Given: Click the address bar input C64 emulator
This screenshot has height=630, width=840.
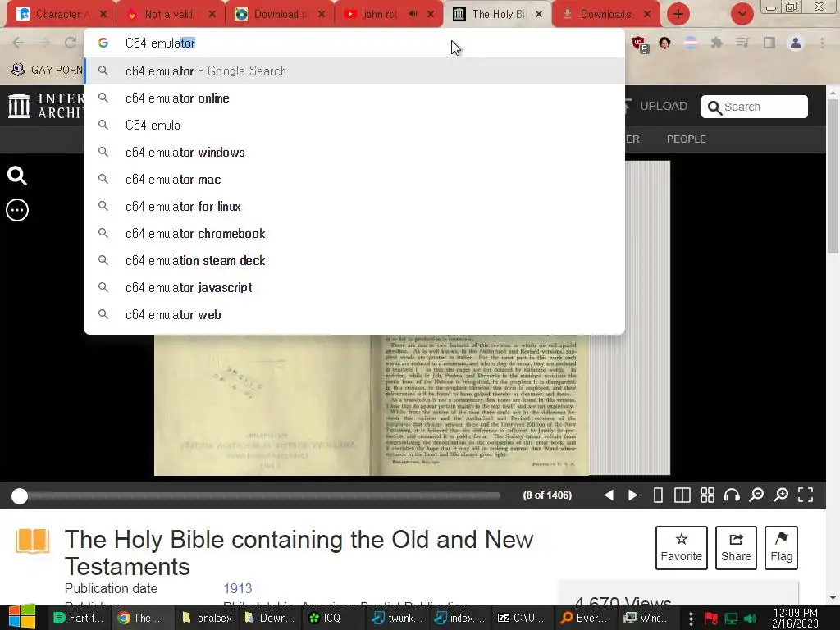Looking at the screenshot, I should tap(354, 43).
